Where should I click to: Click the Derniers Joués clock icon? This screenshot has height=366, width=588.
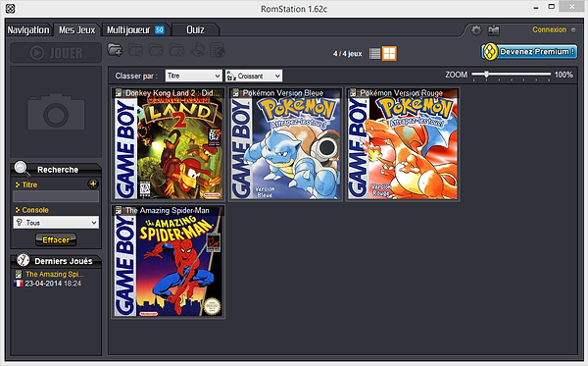[x=23, y=260]
